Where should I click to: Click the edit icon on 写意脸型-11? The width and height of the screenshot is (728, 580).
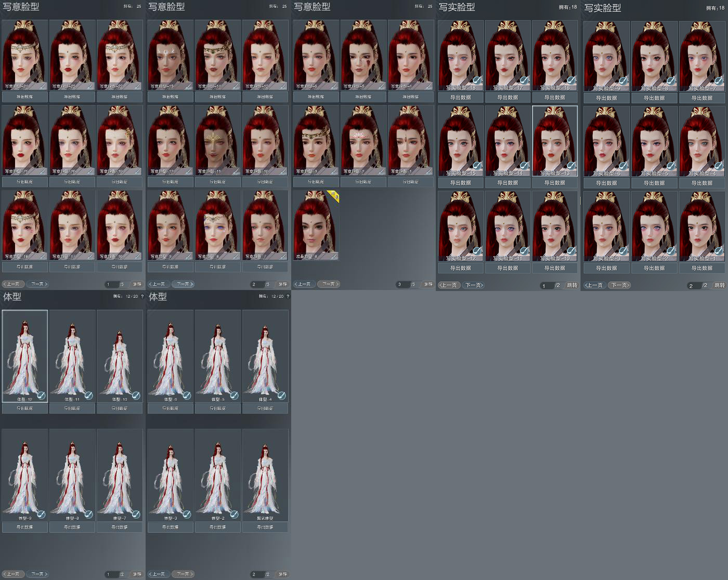point(236,172)
